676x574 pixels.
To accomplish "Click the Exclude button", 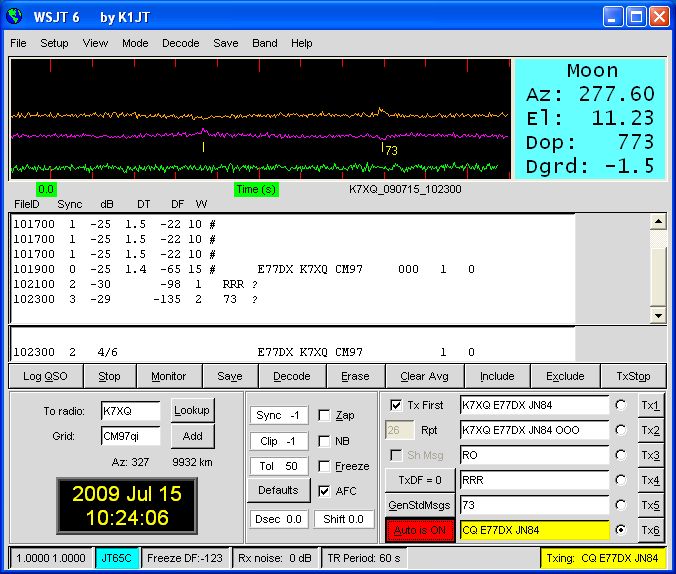I will [565, 376].
